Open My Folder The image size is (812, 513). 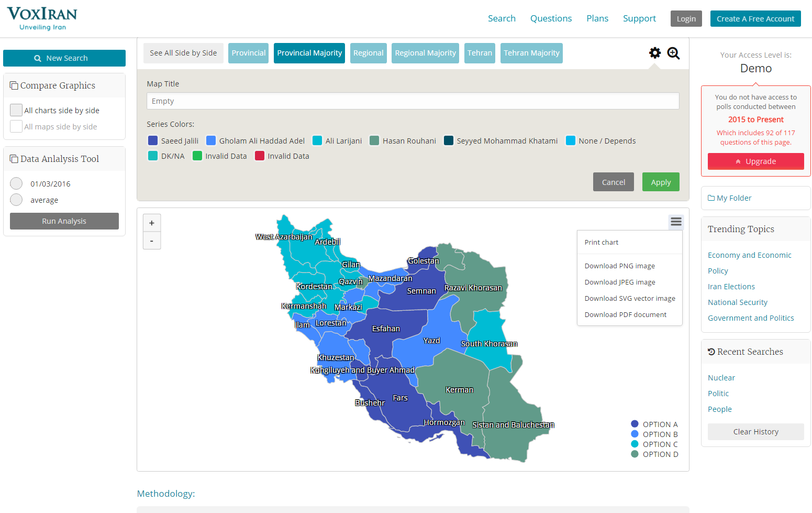[x=729, y=198]
